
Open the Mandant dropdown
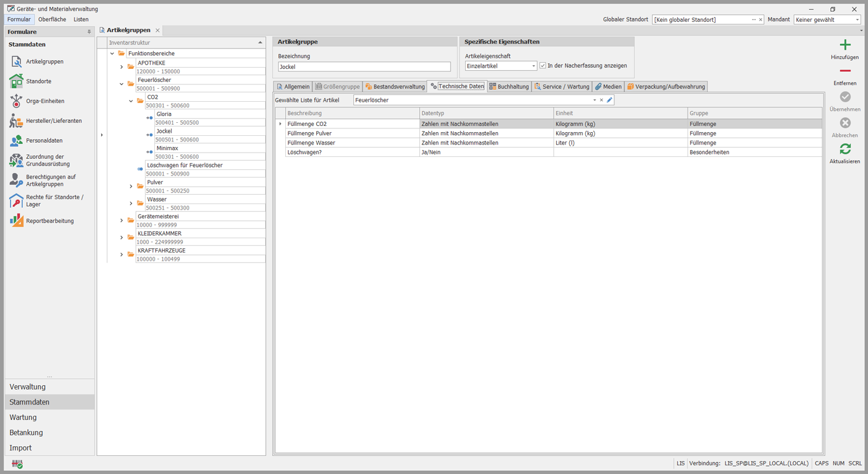[x=857, y=20]
